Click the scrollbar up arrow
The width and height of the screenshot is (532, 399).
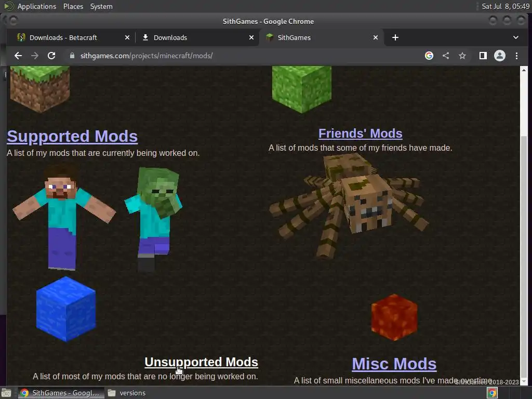pyautogui.click(x=524, y=70)
